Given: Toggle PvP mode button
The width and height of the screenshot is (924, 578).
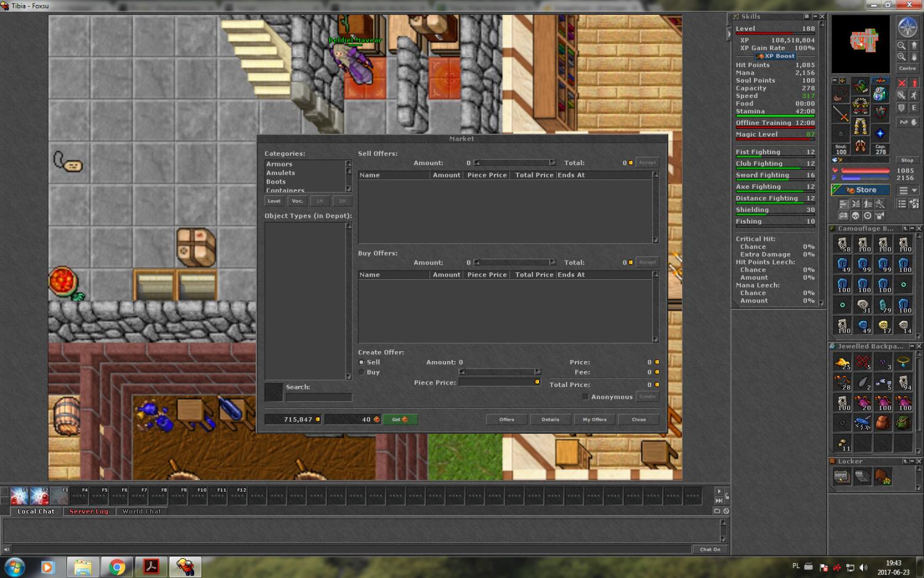Looking at the screenshot, I should click(907, 122).
